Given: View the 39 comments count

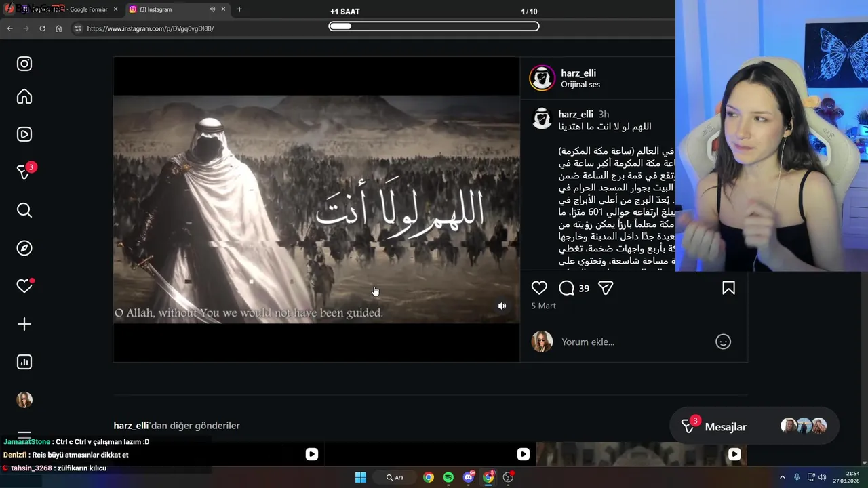Looking at the screenshot, I should point(584,288).
